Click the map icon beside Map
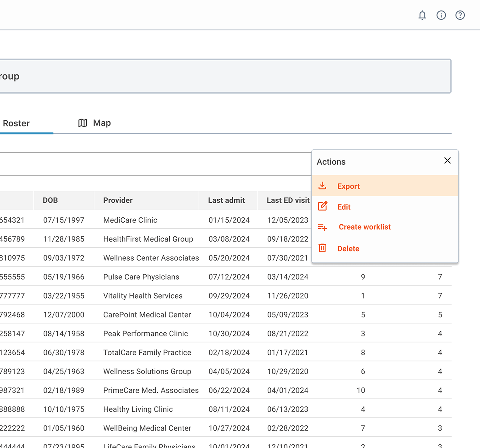The image size is (480, 448). pyautogui.click(x=82, y=123)
